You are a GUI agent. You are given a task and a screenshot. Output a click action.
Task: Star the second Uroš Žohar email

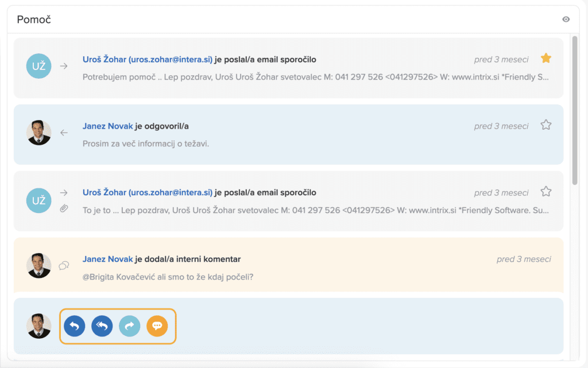pos(546,191)
